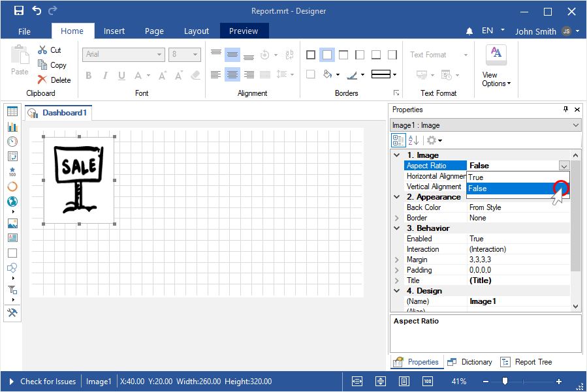
Task: Click the Copy button
Action: coord(52,65)
